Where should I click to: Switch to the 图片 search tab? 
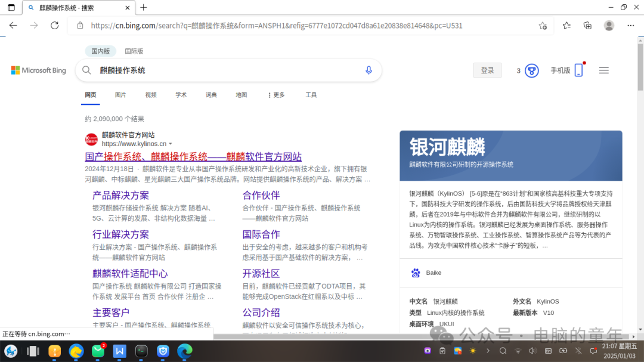(x=120, y=94)
